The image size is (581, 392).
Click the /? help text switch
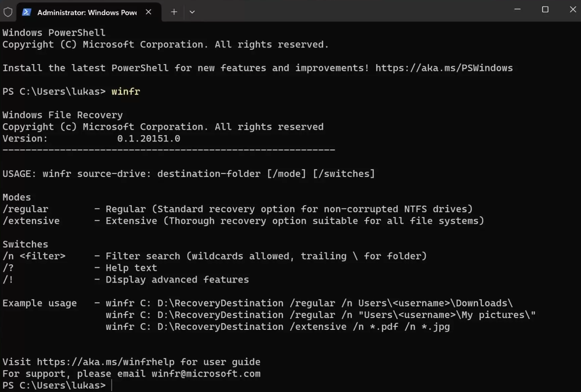[8, 268]
